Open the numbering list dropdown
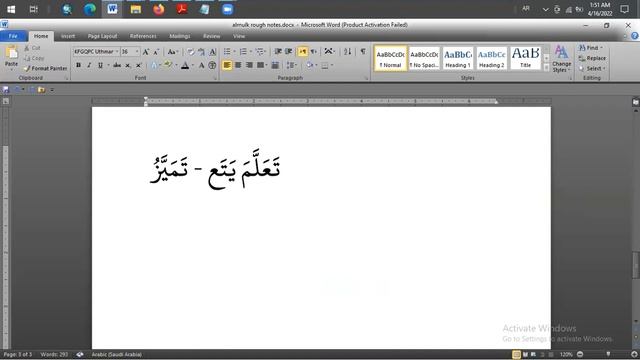This screenshot has width=640, height=360. pyautogui.click(x=251, y=51)
